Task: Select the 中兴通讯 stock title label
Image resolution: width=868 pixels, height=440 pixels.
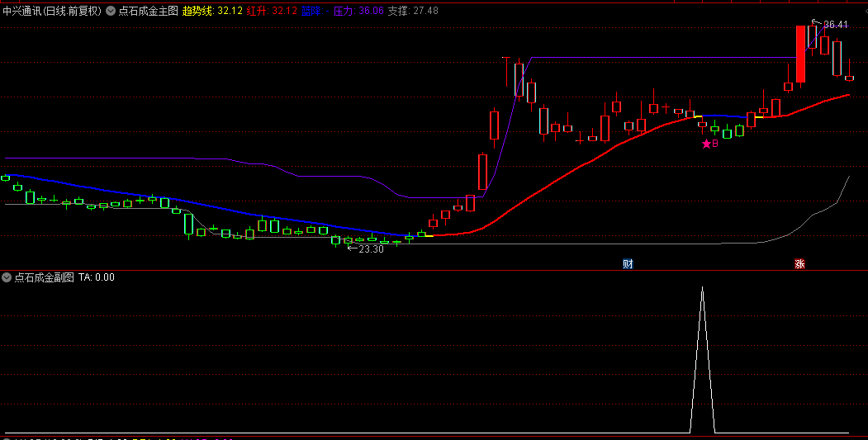Action: (x=26, y=11)
